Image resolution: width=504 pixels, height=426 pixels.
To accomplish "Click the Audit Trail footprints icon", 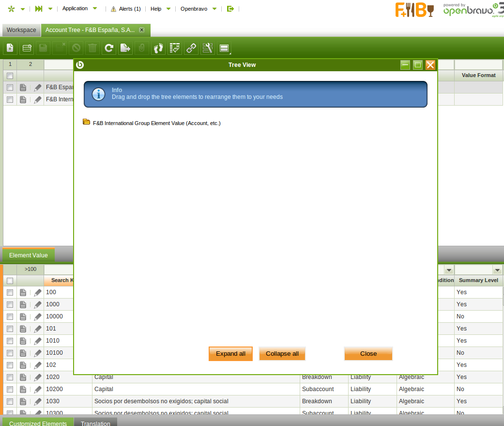I will point(158,48).
